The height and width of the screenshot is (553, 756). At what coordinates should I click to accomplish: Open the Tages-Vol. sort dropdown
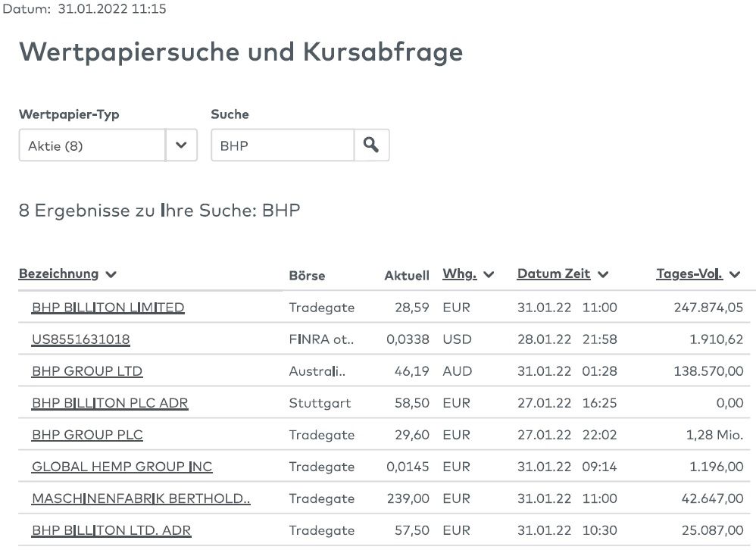click(736, 273)
